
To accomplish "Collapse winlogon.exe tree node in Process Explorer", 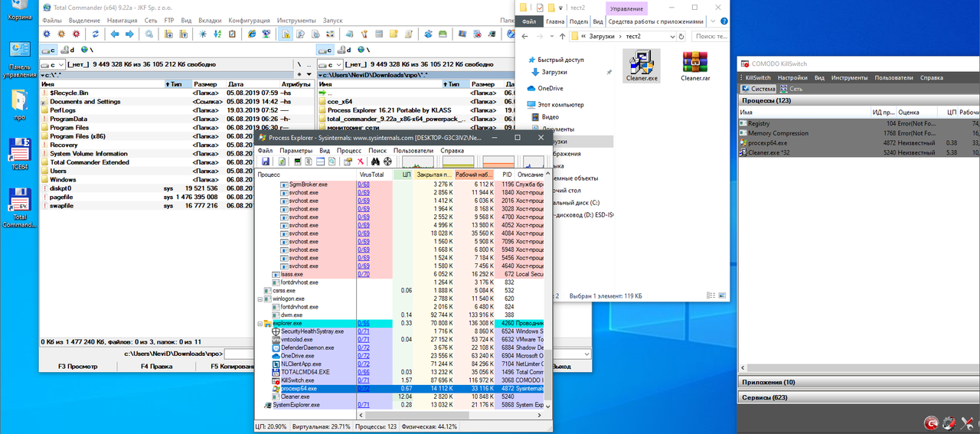I will (x=260, y=299).
